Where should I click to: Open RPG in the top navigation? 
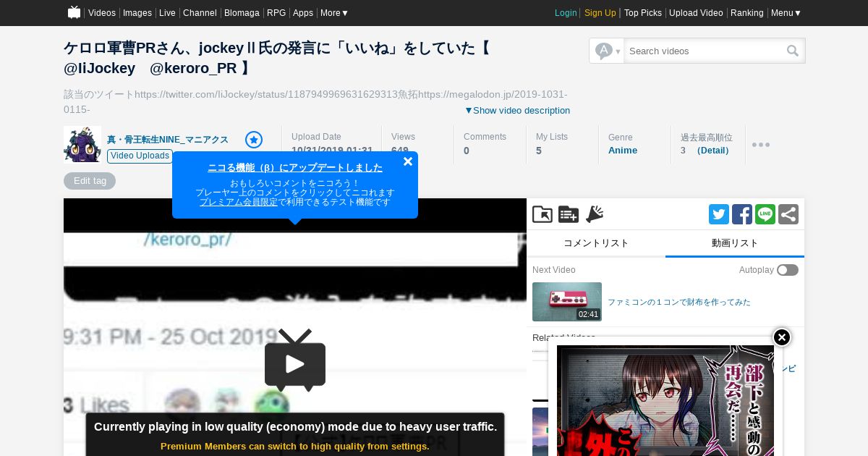point(276,13)
